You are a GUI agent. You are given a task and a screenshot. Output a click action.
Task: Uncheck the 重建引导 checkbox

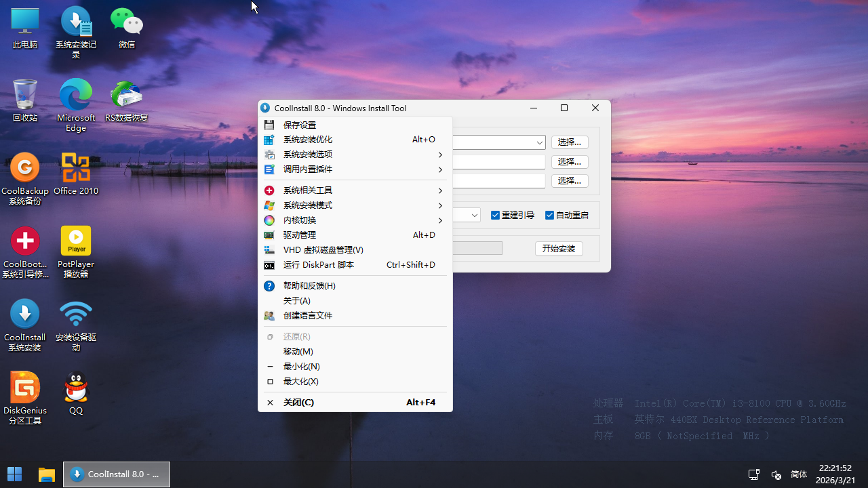tap(495, 215)
